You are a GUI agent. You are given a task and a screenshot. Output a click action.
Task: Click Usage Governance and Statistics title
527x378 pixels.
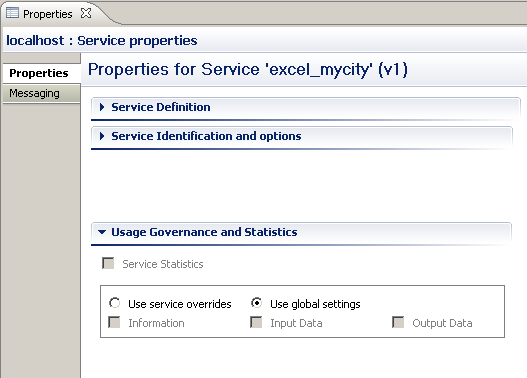[x=204, y=232]
